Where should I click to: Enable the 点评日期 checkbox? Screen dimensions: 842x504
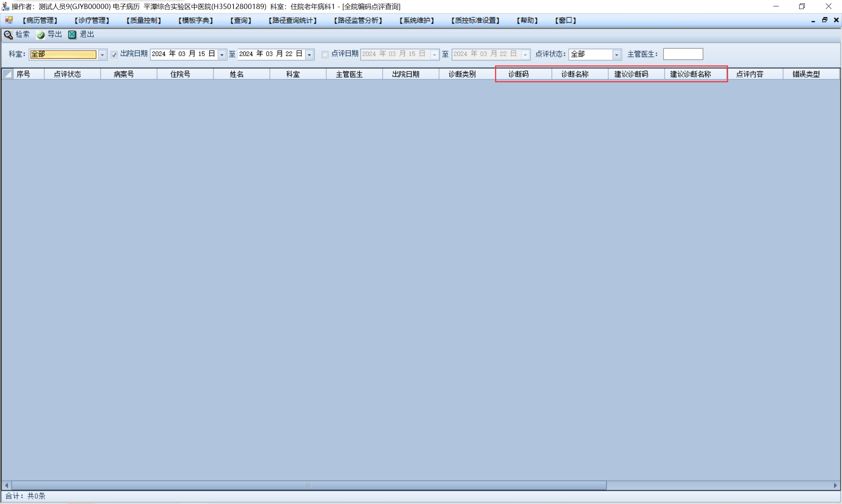tap(325, 54)
